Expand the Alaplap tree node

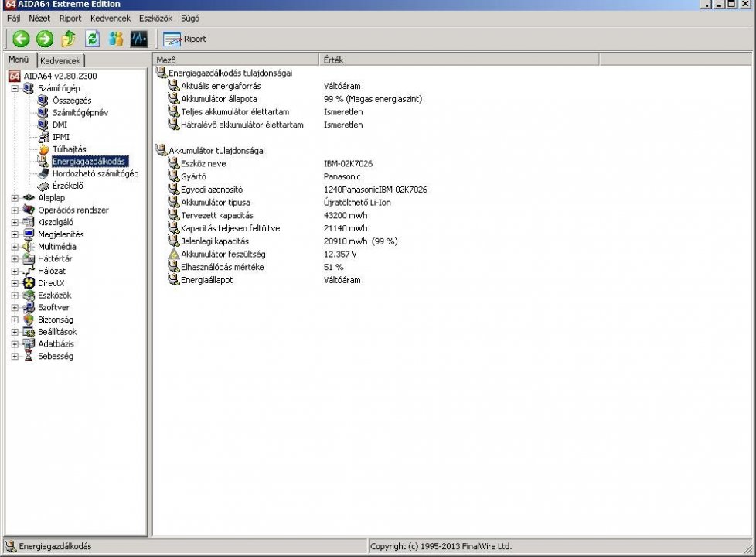pyautogui.click(x=15, y=198)
